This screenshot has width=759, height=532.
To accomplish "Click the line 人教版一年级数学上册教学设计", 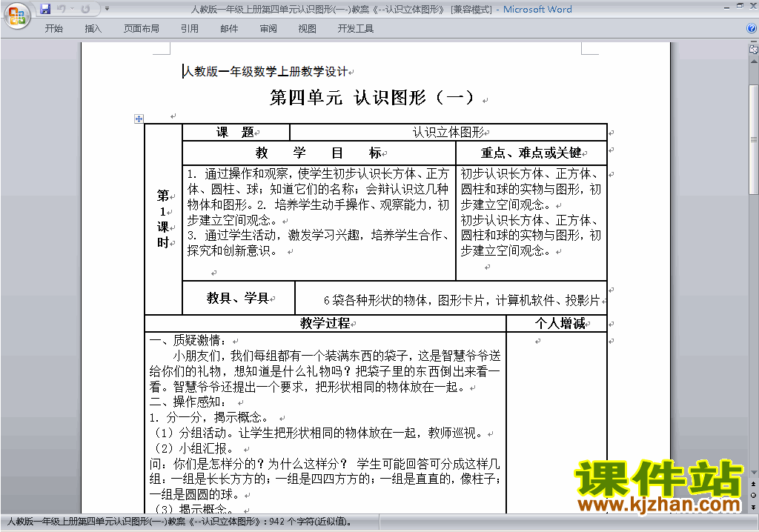I will [x=265, y=72].
